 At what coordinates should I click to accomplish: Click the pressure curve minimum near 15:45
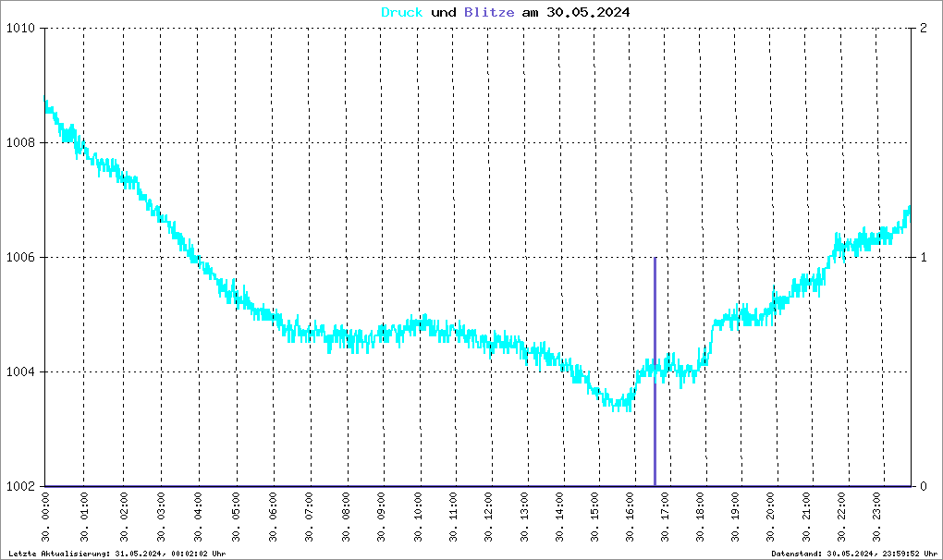[x=621, y=404]
